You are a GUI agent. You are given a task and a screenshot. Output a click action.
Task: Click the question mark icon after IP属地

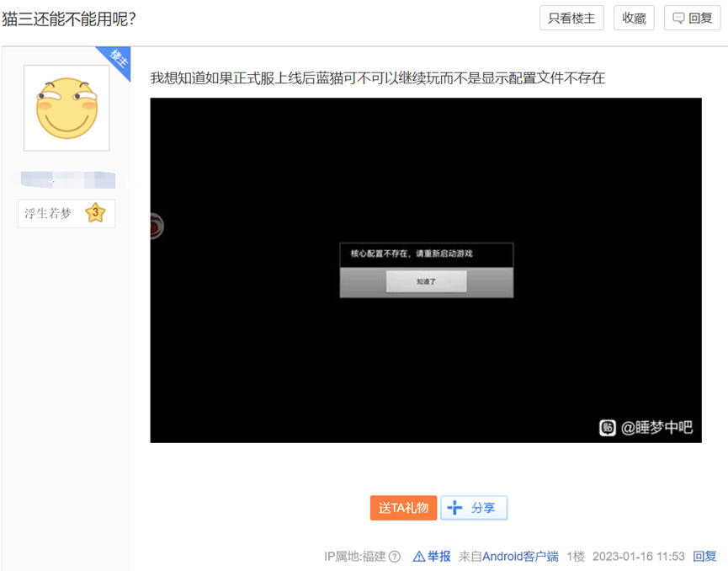(395, 557)
